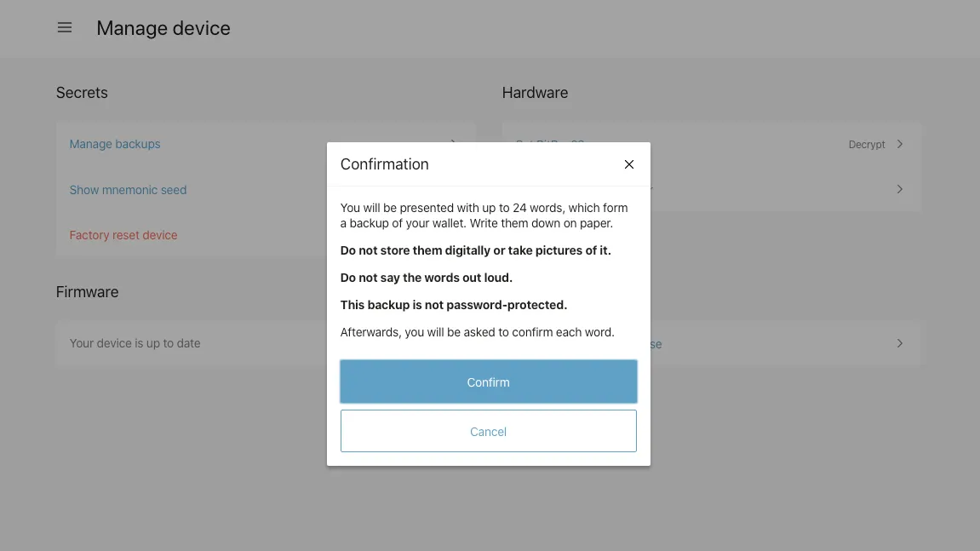The image size is (980, 551).
Task: Open the hamburger navigation menu
Action: [x=65, y=28]
